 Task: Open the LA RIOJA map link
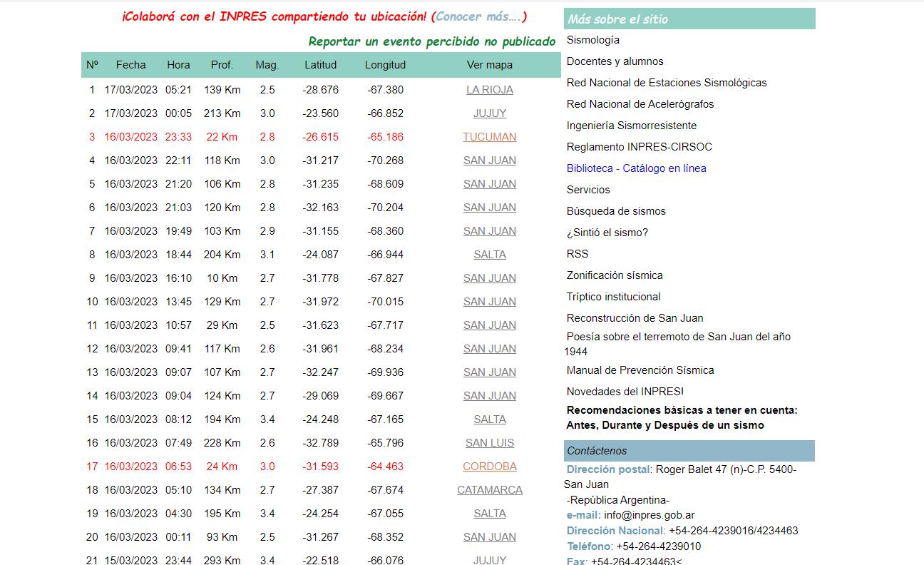[x=489, y=90]
